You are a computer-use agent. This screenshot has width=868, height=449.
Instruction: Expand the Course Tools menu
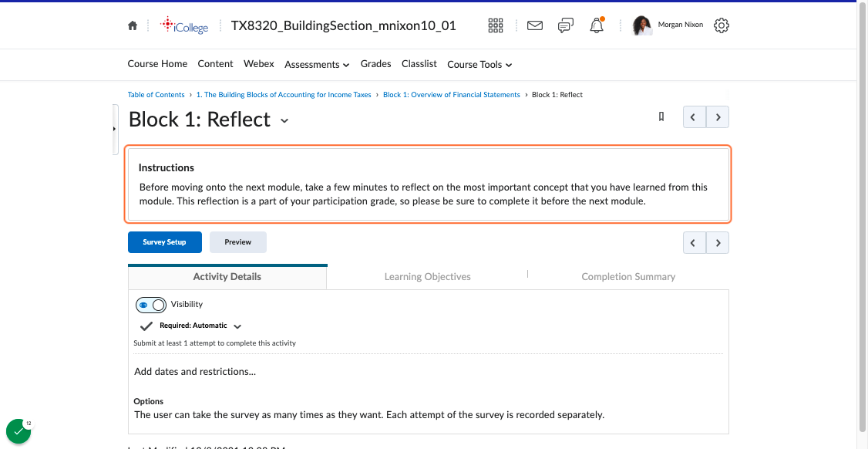479,64
